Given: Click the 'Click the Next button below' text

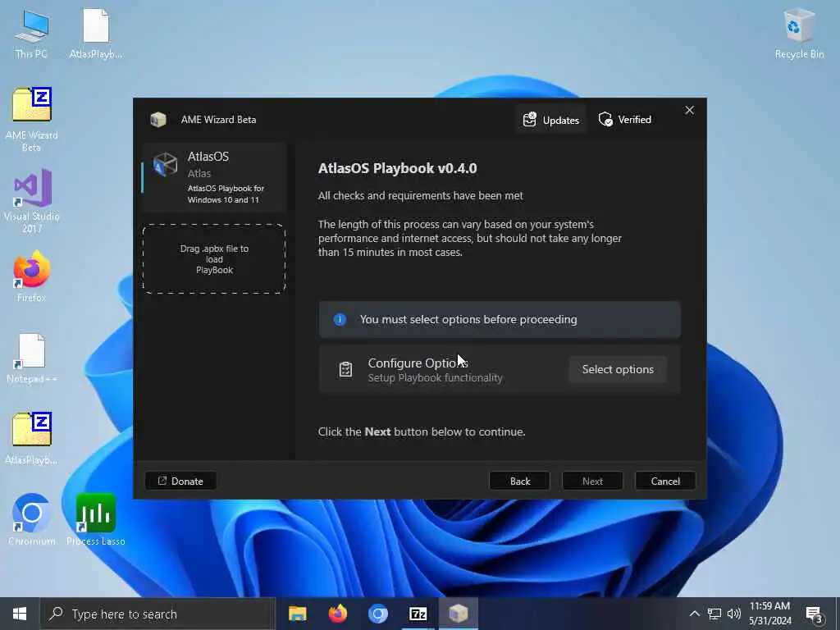Looking at the screenshot, I should point(422,431).
